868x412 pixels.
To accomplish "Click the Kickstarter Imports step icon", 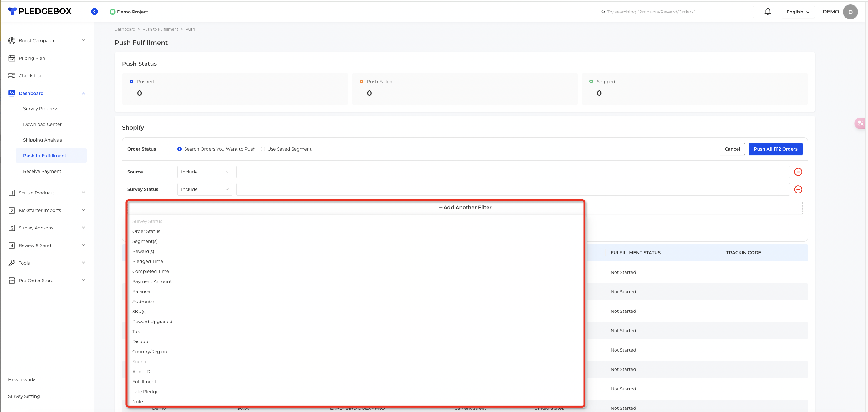I will click(x=12, y=210).
